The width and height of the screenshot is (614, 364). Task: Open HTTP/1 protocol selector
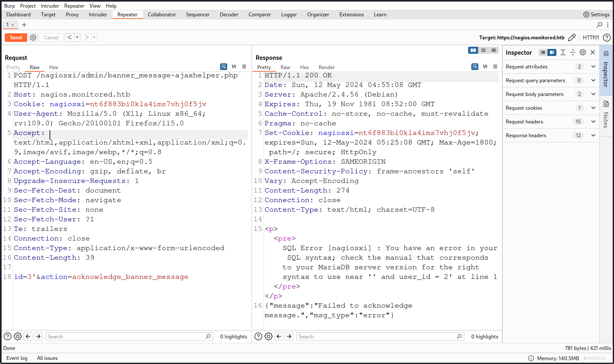coord(591,38)
